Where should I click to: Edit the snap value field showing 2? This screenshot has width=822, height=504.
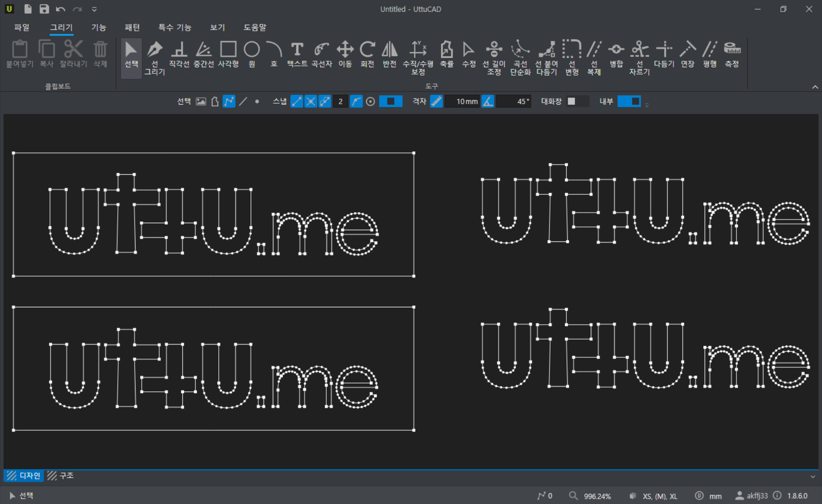(x=341, y=101)
